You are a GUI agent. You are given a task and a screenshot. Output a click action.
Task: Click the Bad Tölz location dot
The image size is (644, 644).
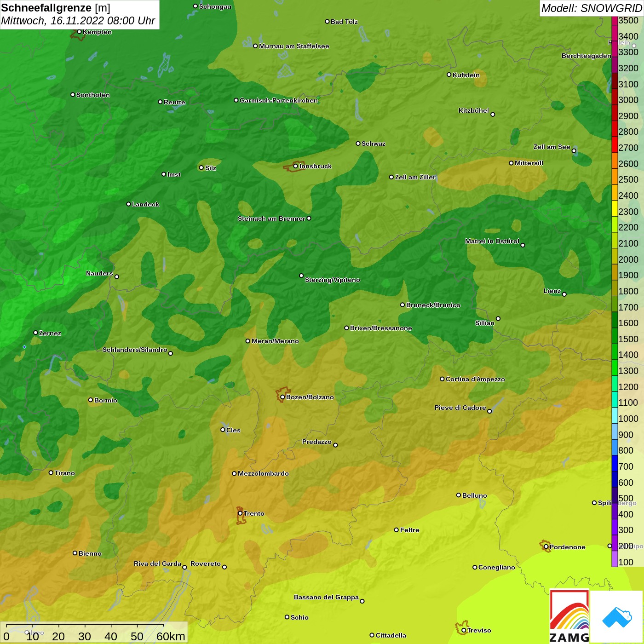pos(327,22)
